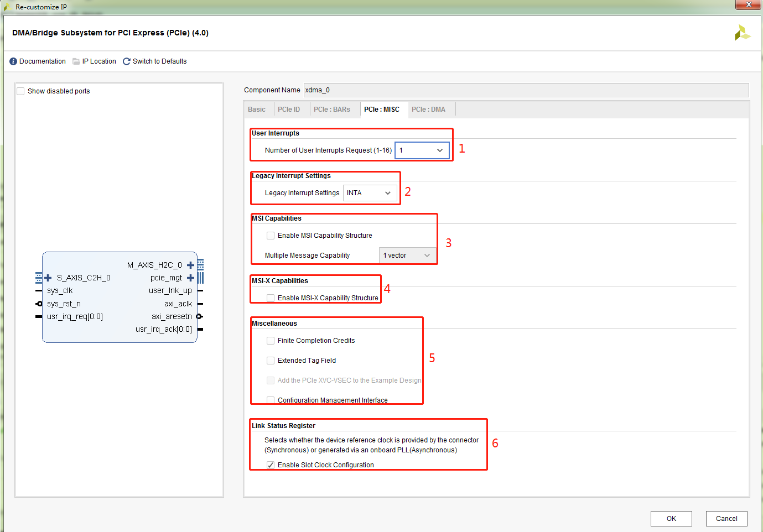Image resolution: width=763 pixels, height=532 pixels.
Task: Expand the M_AXIS_H2C_0 interface plus icon
Action: [190, 265]
